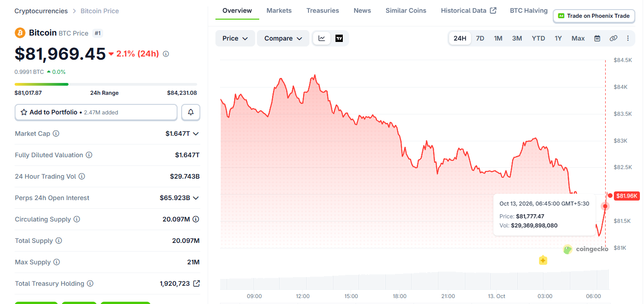
Task: Select the 24H time range
Action: pyautogui.click(x=460, y=38)
